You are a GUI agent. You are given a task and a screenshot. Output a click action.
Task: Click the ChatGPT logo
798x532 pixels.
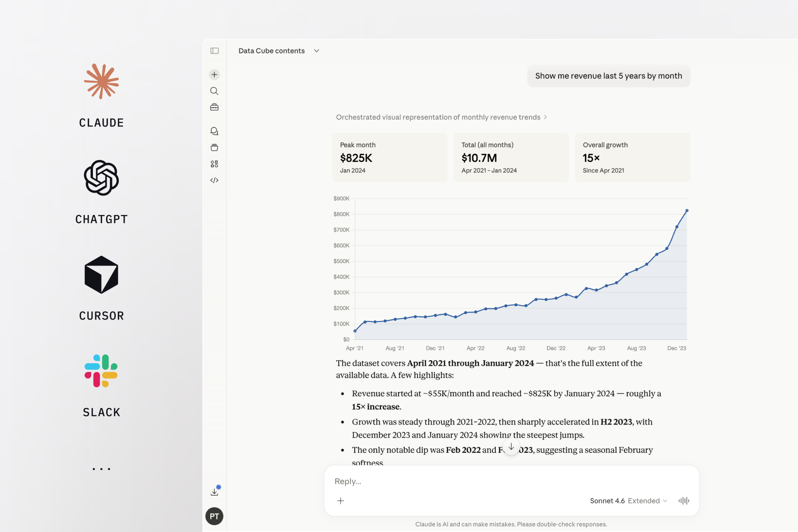click(x=101, y=178)
